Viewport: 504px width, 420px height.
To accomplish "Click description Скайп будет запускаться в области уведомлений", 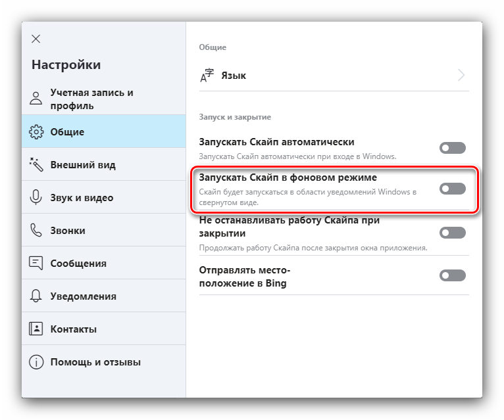I will click(308, 197).
